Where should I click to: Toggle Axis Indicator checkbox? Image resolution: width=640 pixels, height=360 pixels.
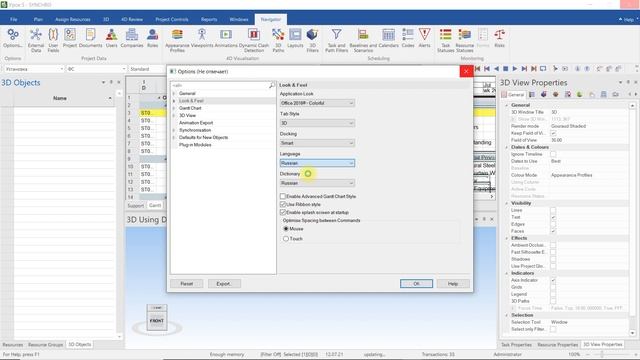pos(553,280)
